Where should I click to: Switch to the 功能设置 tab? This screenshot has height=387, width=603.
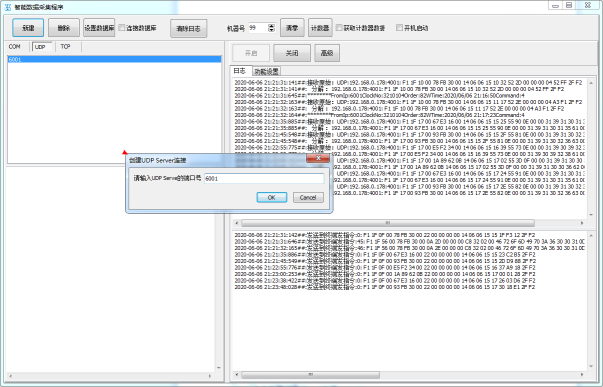pos(267,71)
